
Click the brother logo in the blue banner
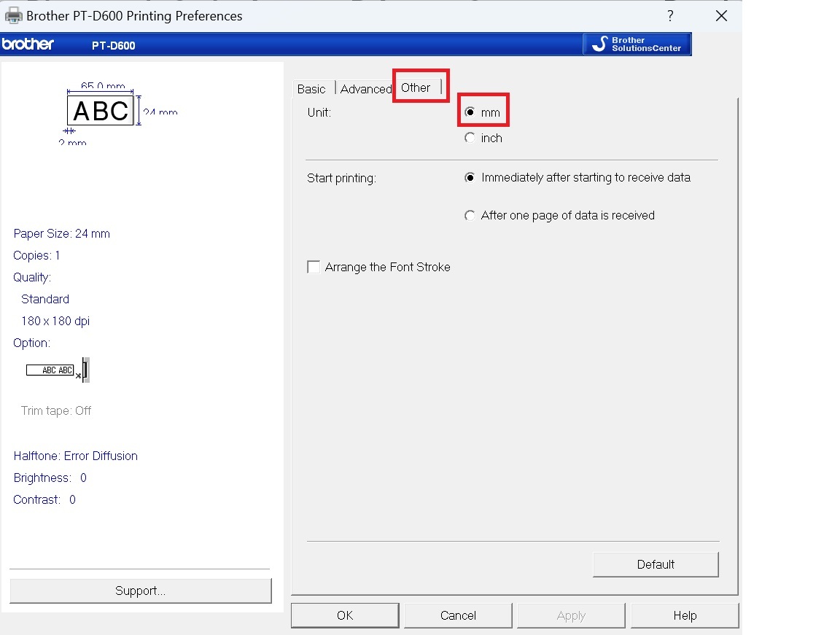click(x=28, y=44)
